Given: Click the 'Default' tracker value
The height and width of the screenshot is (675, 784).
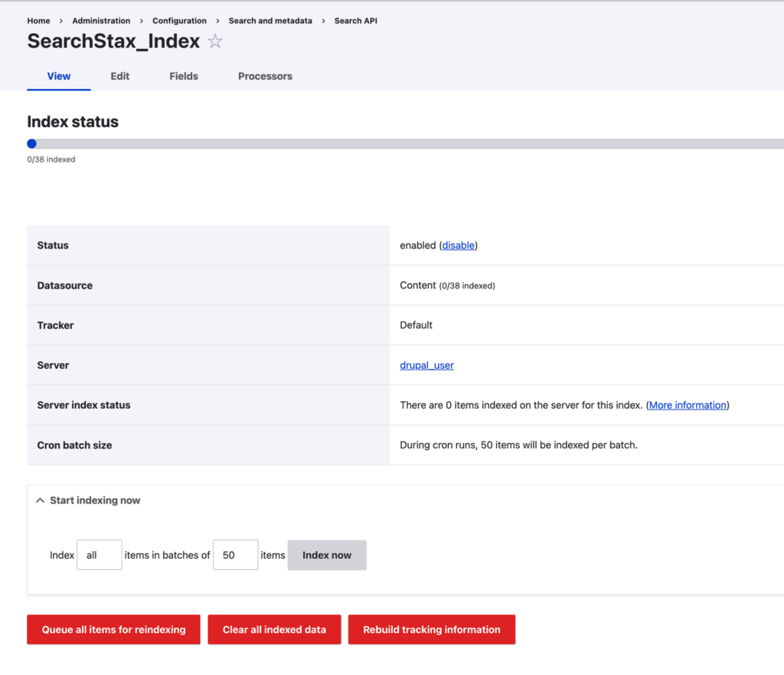Looking at the screenshot, I should click(x=416, y=325).
